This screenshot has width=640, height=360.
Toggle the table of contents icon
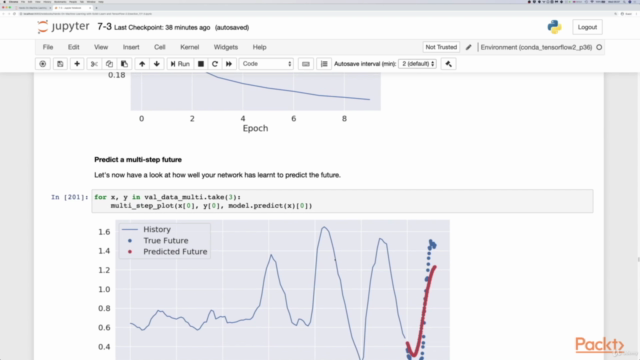(x=324, y=64)
